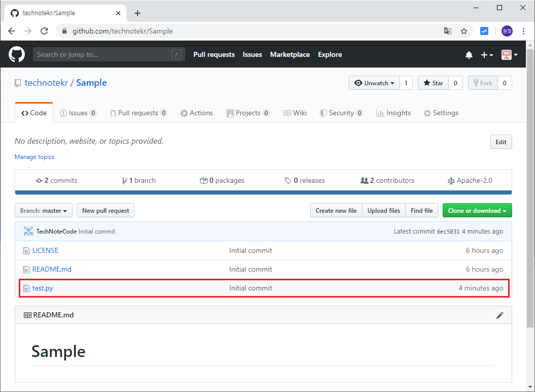The height and width of the screenshot is (392, 535).
Task: Bookmark this page via the star icon
Action: point(463,31)
